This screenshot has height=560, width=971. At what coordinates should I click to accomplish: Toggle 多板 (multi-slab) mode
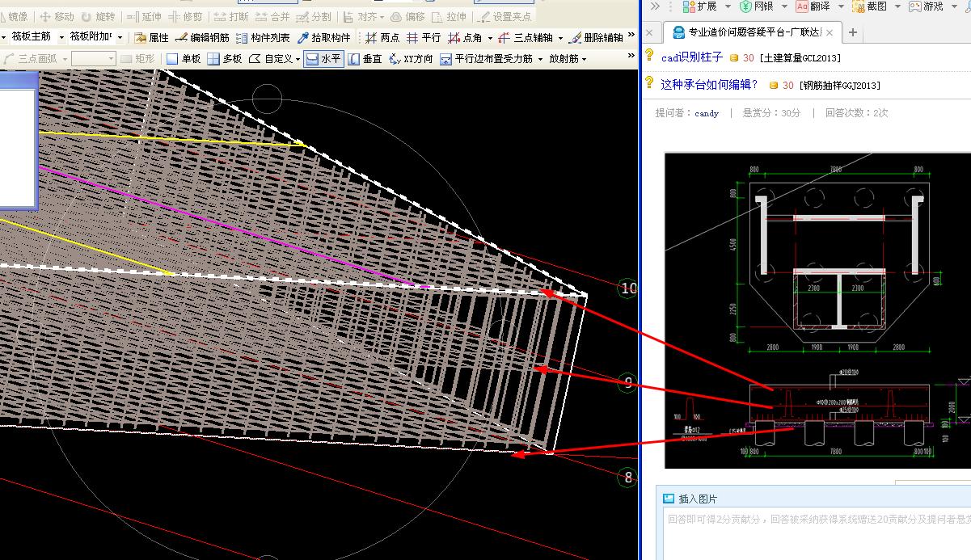[x=225, y=59]
